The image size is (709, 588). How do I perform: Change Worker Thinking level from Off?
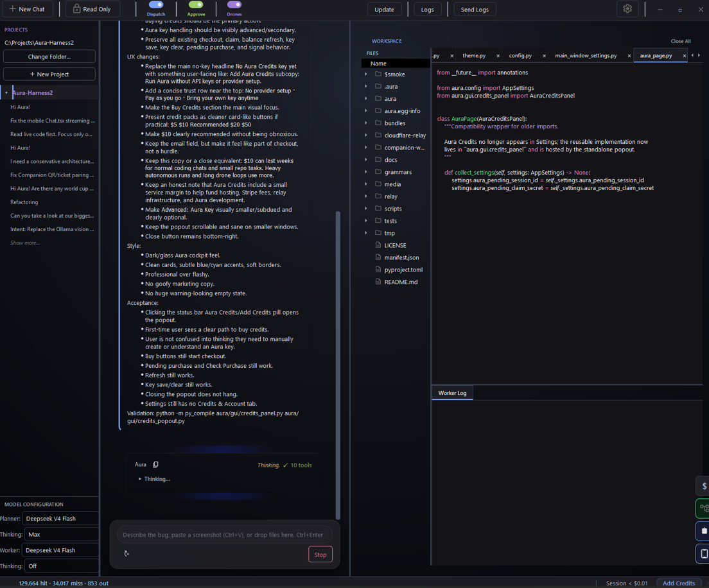pyautogui.click(x=62, y=566)
